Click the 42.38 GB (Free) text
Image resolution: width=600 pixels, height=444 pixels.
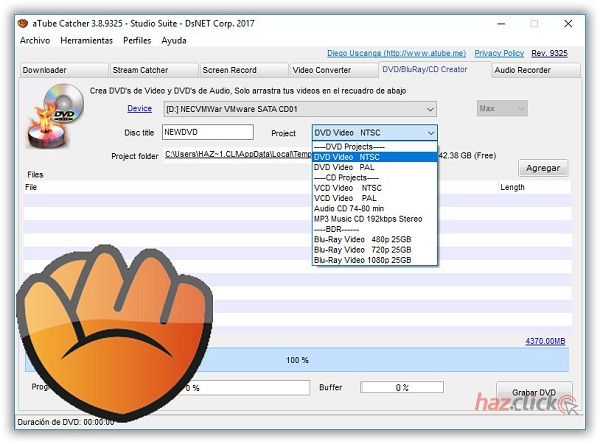pyautogui.click(x=467, y=156)
